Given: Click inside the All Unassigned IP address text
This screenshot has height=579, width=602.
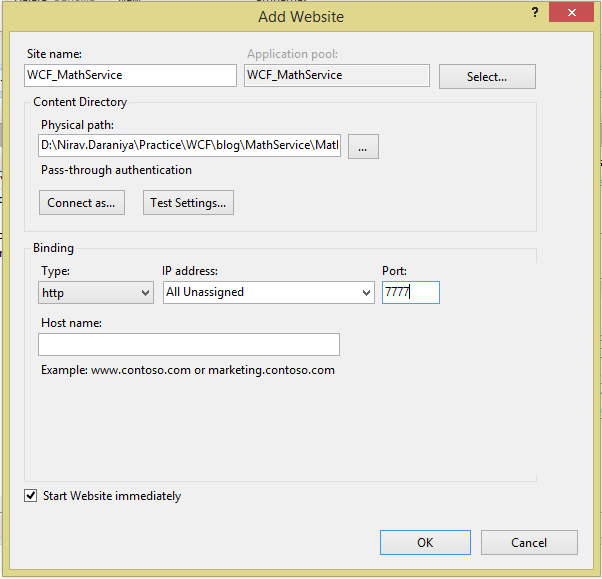Looking at the screenshot, I should point(258,292).
